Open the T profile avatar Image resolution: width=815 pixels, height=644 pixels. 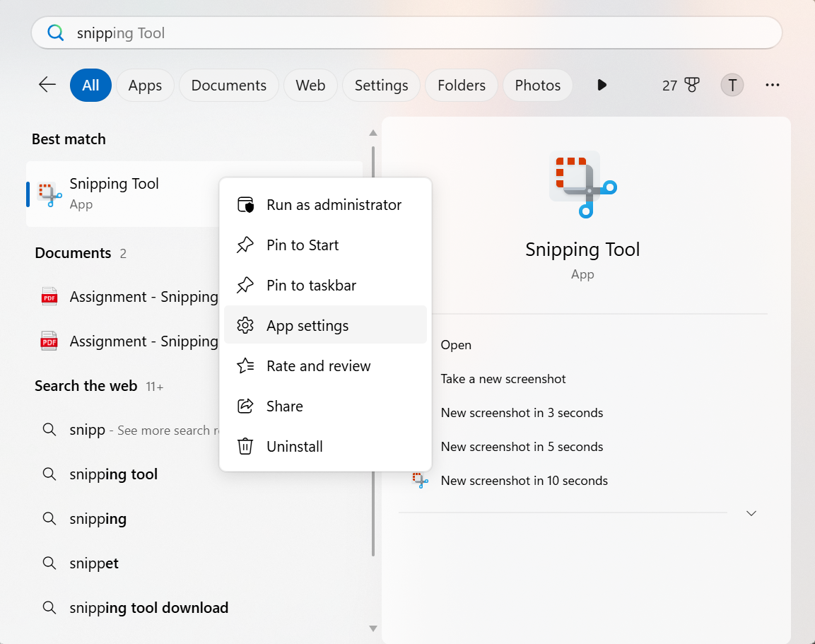732,85
